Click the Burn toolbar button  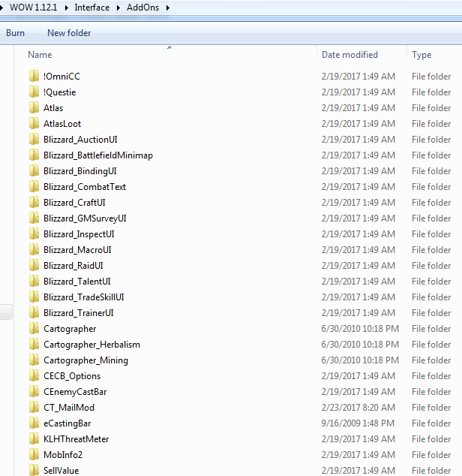[15, 33]
